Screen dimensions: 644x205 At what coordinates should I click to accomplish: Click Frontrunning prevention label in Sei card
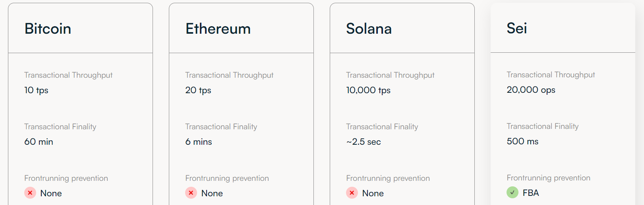tap(548, 178)
